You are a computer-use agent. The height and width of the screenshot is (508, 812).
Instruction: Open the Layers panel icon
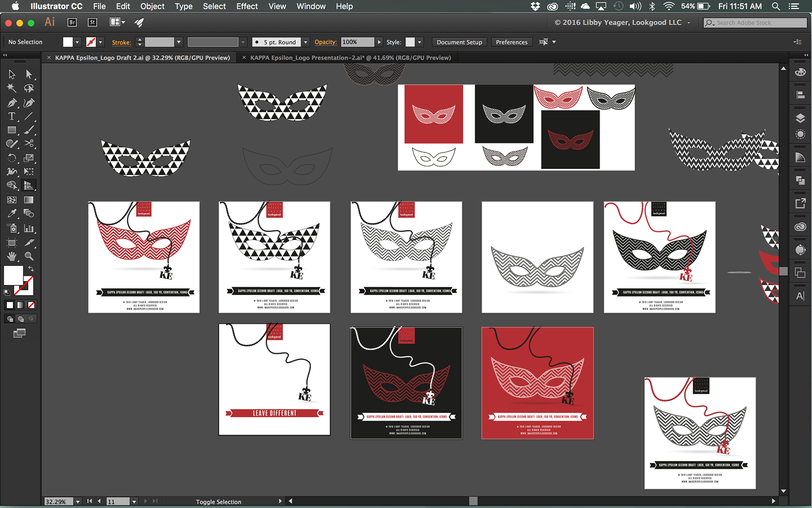tap(800, 118)
